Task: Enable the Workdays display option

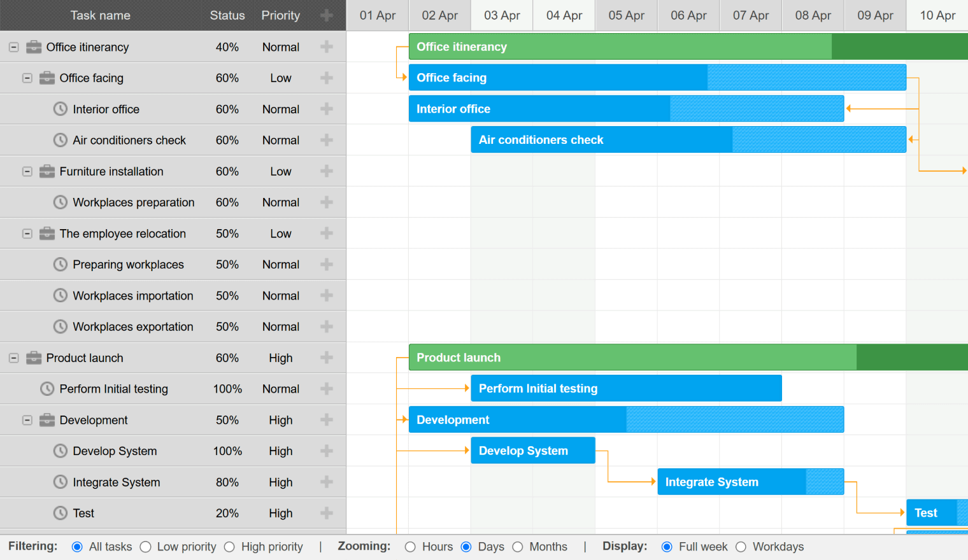Action: 741,547
